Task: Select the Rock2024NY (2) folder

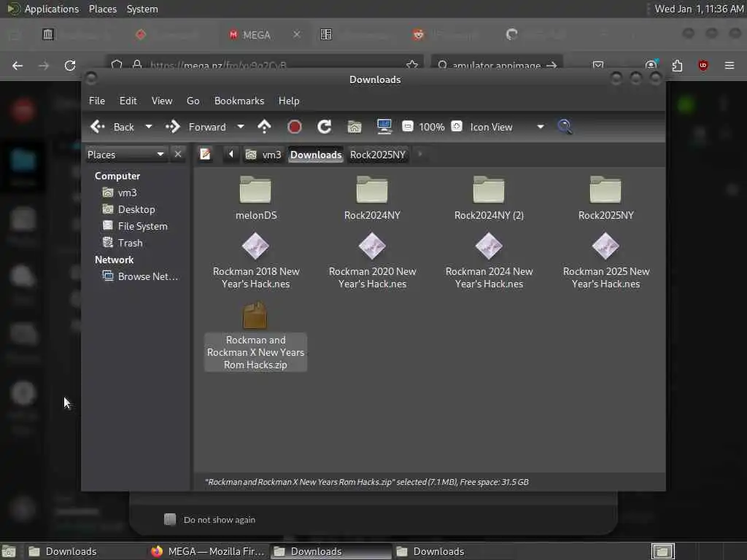Action: [x=489, y=198]
